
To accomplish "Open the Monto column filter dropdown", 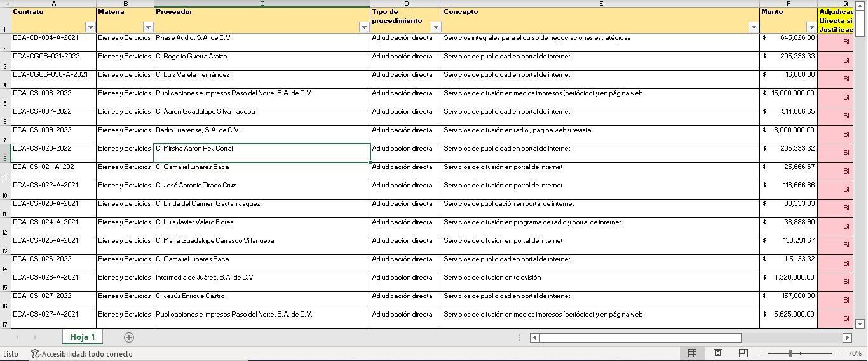I will 811,27.
